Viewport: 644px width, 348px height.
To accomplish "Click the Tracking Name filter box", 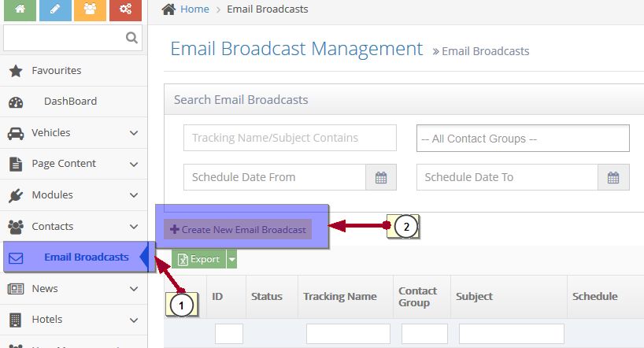I will pyautogui.click(x=348, y=334).
